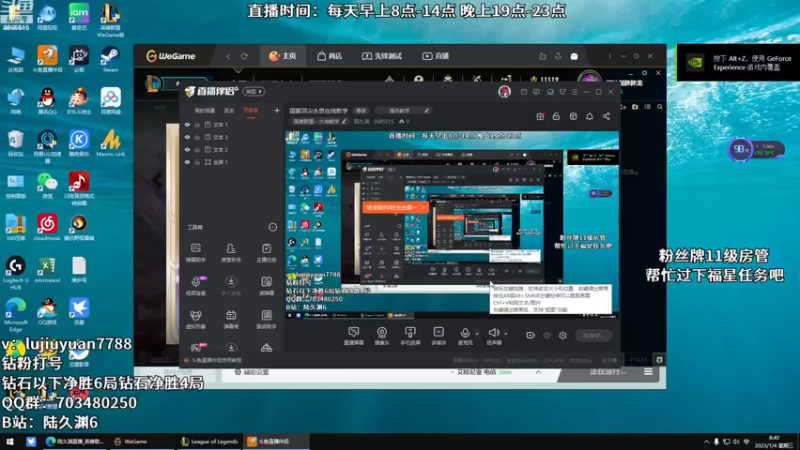Toggle visibility eye for 文本 3 layer
Screen dimensions: 800x450
click(x=187, y=137)
